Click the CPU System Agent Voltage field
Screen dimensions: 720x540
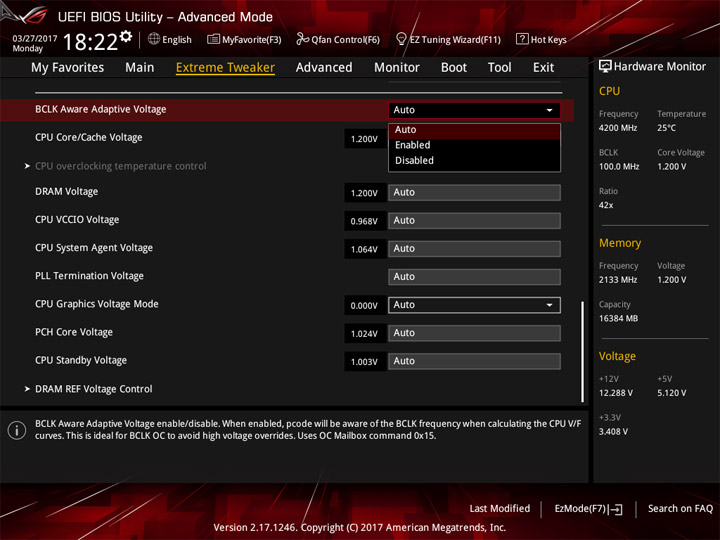pos(474,248)
